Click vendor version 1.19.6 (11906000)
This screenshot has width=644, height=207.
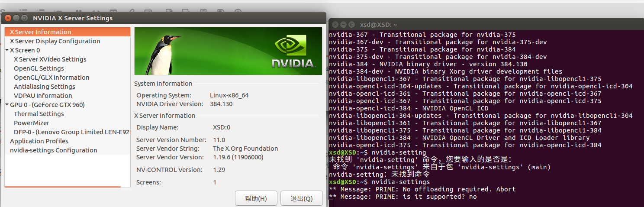click(x=238, y=157)
